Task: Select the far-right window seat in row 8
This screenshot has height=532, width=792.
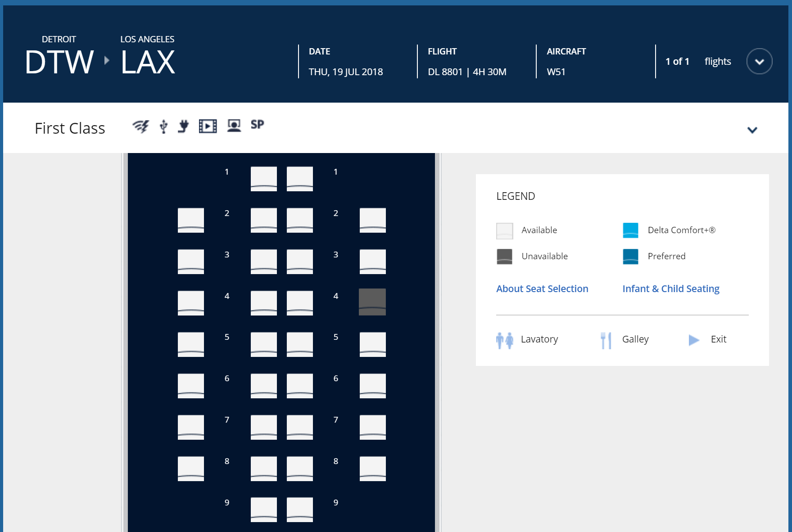Action: click(372, 469)
